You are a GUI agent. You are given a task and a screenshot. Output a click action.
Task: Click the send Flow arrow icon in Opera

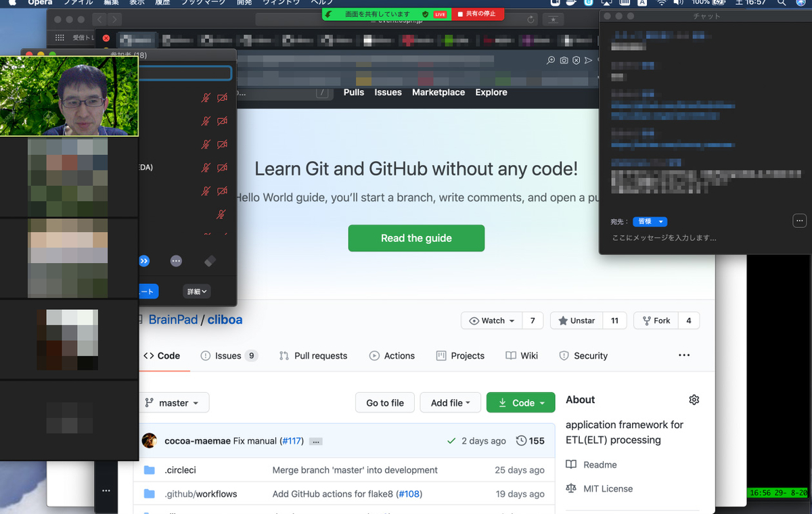(x=589, y=60)
